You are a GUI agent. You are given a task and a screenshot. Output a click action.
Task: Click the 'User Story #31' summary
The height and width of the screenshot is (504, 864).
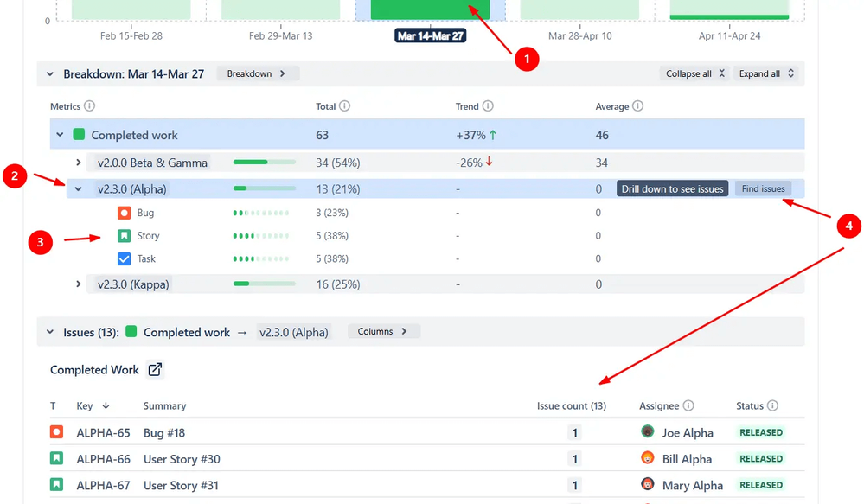click(181, 485)
